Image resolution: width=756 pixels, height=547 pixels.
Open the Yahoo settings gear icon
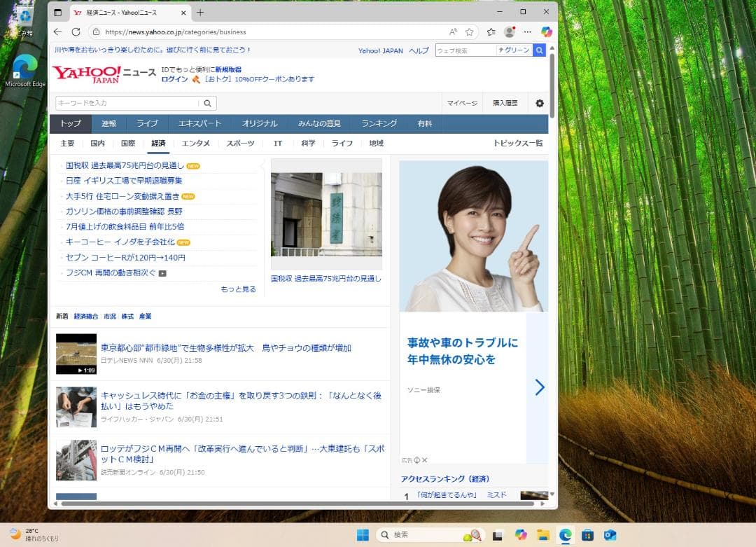tap(538, 103)
